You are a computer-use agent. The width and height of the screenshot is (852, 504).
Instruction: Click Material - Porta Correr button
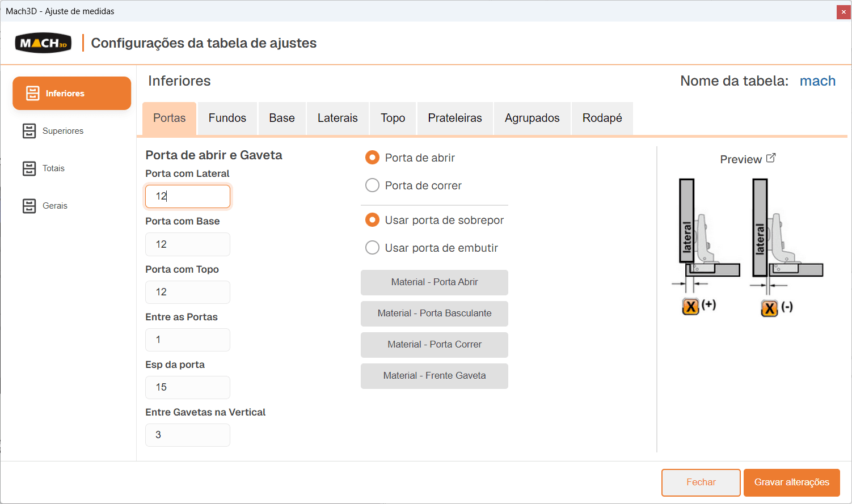pos(435,345)
